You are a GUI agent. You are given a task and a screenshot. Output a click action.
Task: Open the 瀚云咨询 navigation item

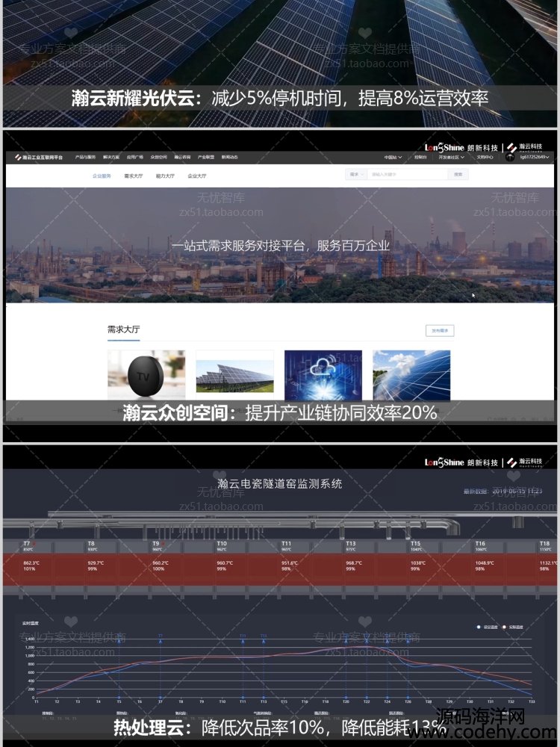point(182,157)
